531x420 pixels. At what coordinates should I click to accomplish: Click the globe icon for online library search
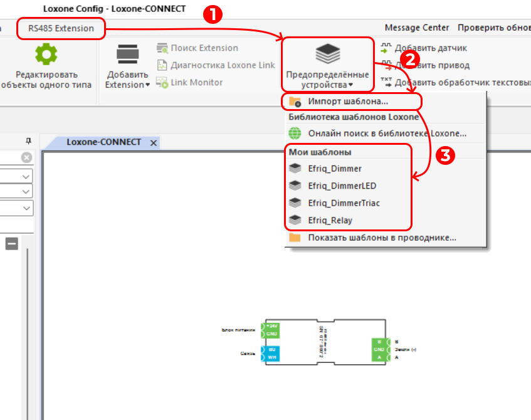coord(295,134)
